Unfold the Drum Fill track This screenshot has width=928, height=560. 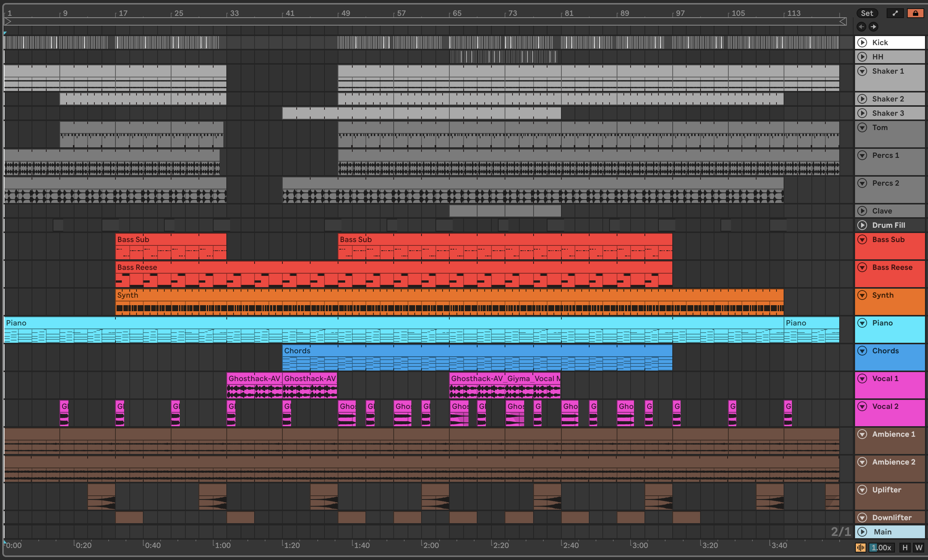tap(862, 225)
